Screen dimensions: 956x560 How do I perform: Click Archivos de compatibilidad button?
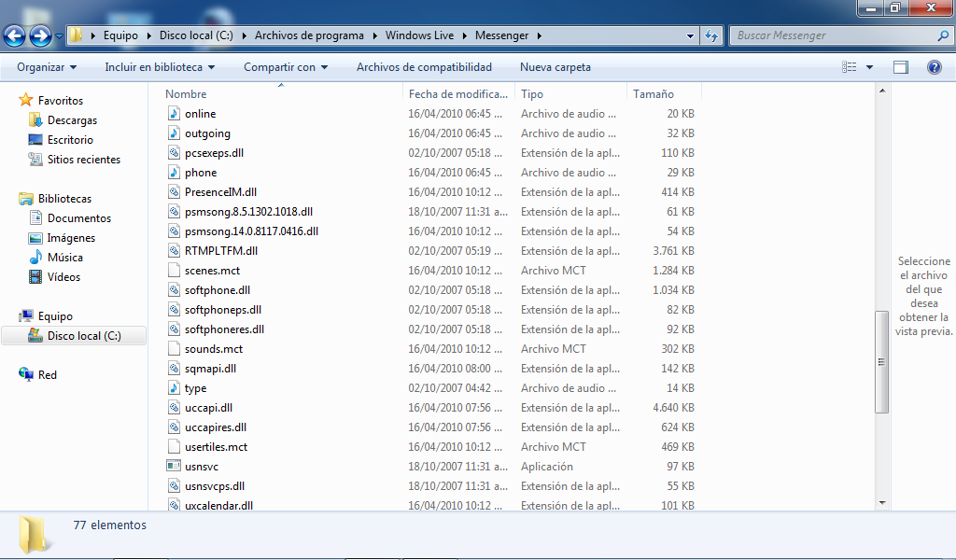[x=425, y=67]
